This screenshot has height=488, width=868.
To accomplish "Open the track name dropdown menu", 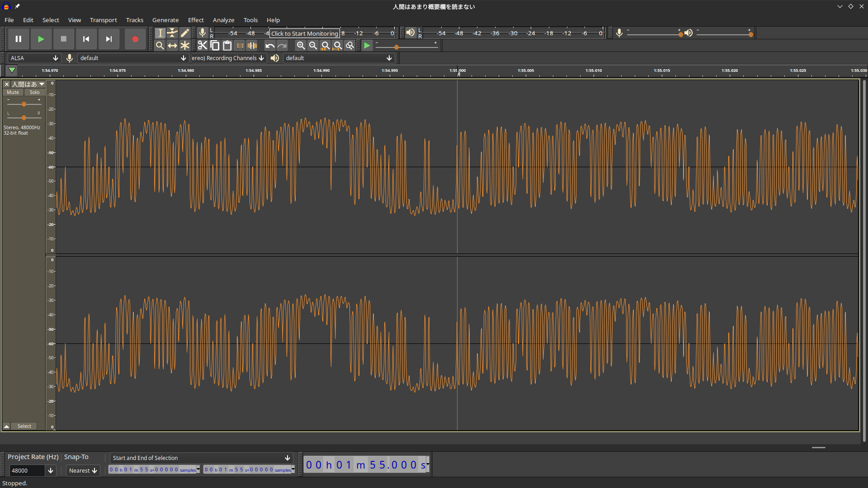I will (x=28, y=84).
